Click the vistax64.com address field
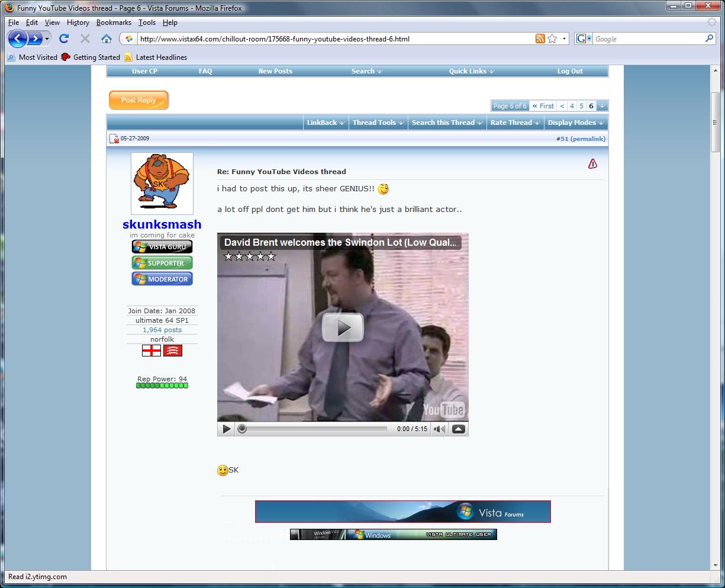The image size is (725, 588). [334, 39]
